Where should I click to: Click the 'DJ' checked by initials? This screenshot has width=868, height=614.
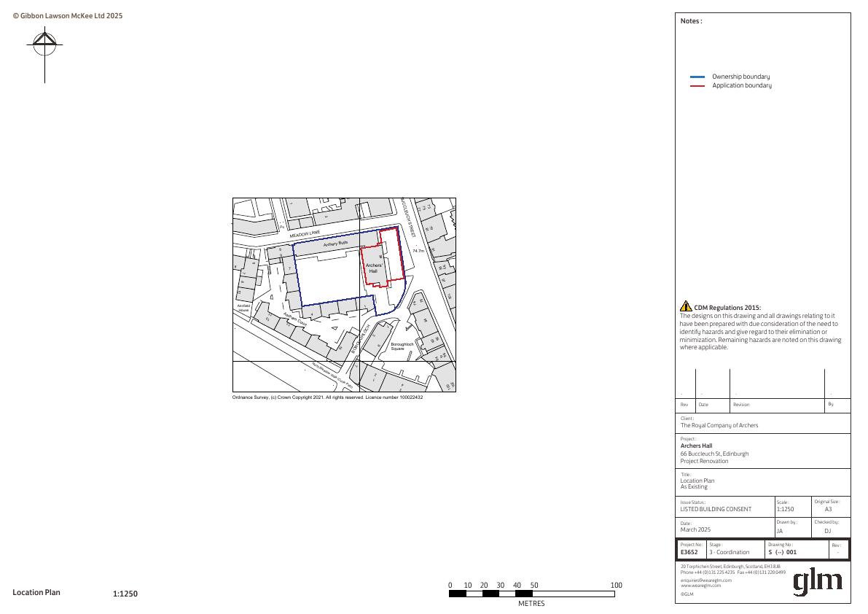click(828, 532)
